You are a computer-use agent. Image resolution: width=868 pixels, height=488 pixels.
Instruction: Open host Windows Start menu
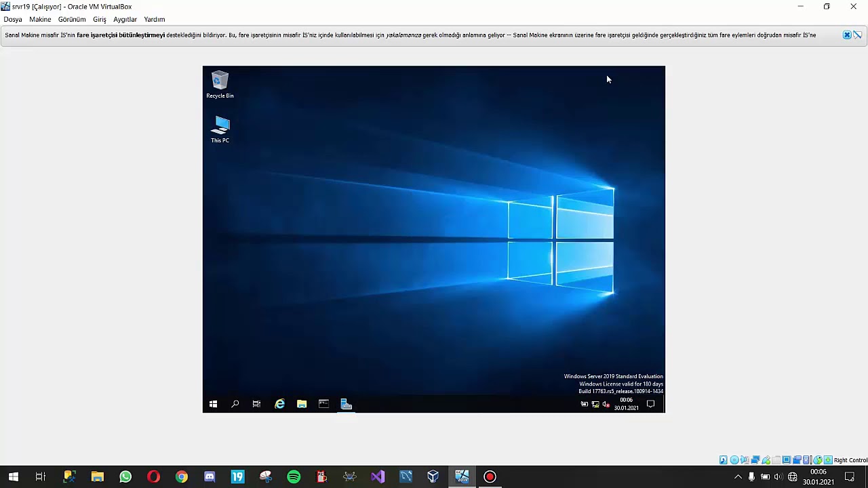click(13, 477)
